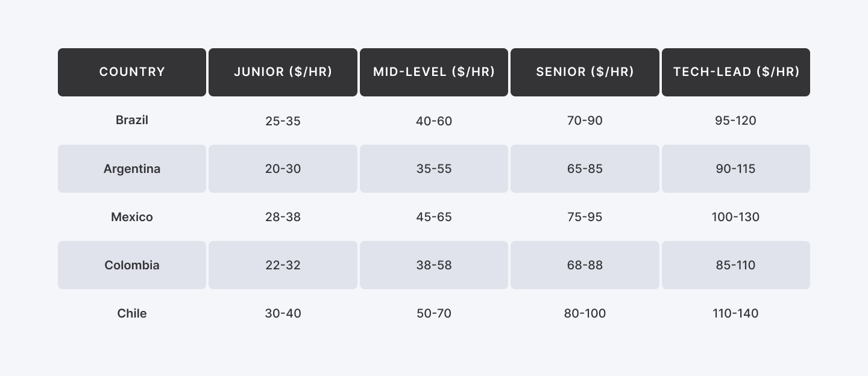Select Argentina's mid-level rate 35-55
Screen dimensions: 868x376
434,169
